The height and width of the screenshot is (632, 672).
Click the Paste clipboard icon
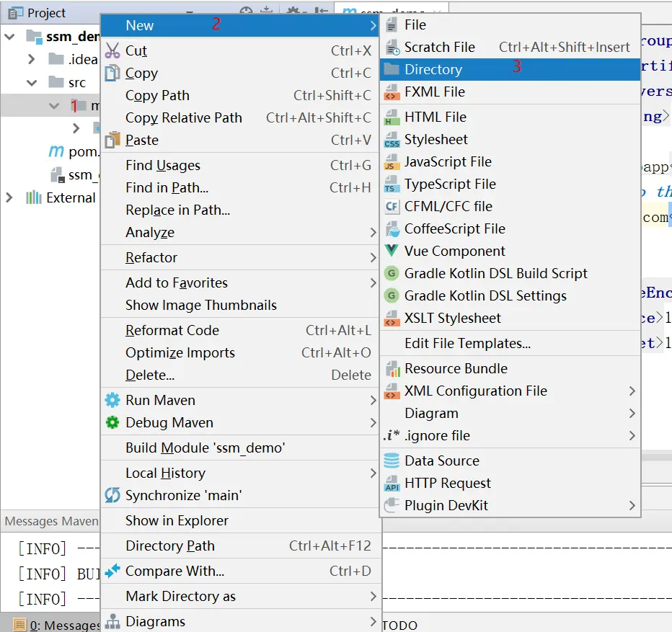point(112,140)
